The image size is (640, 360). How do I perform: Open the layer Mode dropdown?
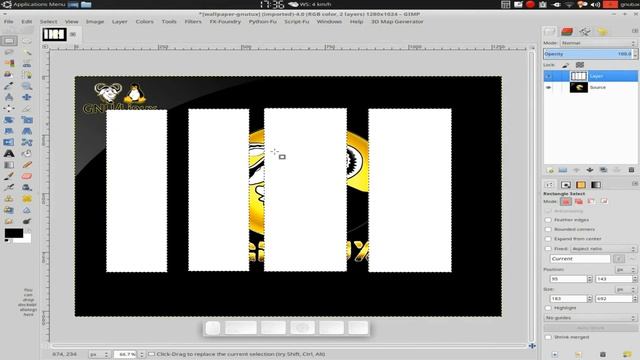click(598, 43)
